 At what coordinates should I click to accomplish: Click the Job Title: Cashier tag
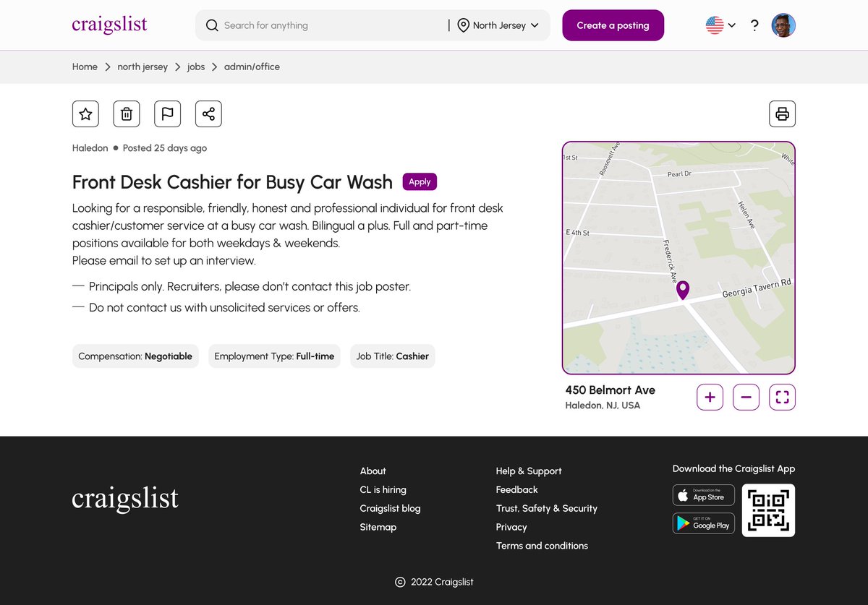tap(393, 356)
